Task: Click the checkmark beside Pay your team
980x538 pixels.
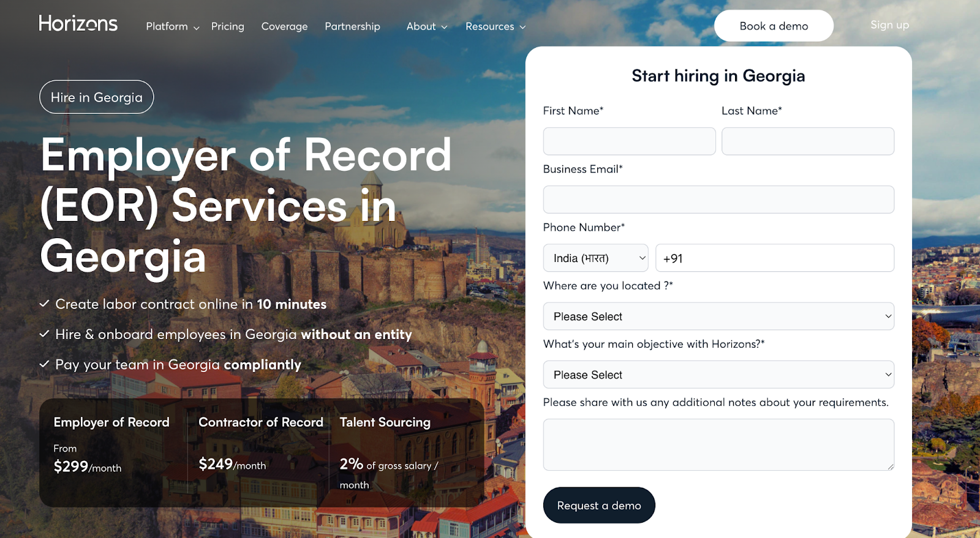Action: (x=44, y=364)
